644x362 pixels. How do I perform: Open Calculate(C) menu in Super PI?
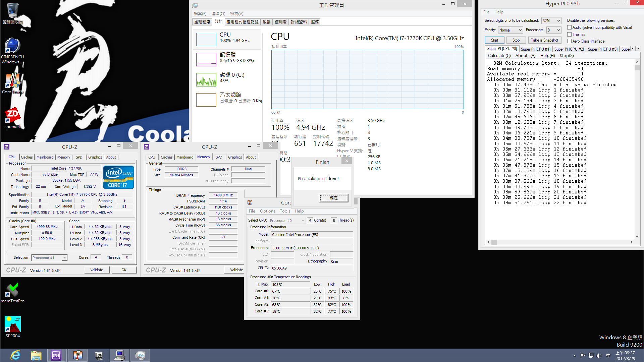coord(499,56)
